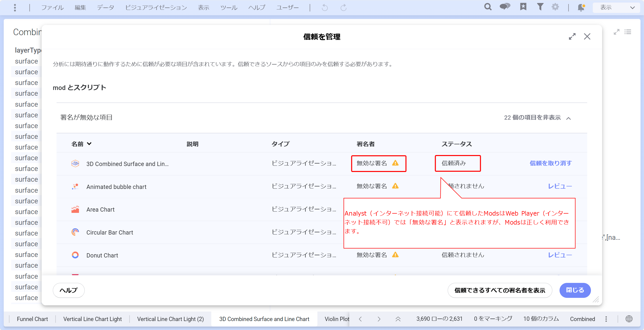The height and width of the screenshot is (330, 644).
Task: Click the Area Chart mod icon
Action: [x=75, y=209]
